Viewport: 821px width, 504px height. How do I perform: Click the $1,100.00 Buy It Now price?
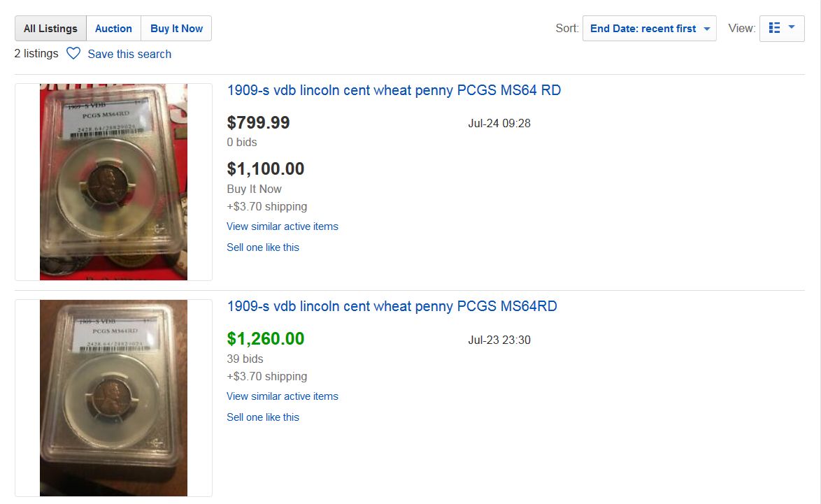(x=266, y=169)
